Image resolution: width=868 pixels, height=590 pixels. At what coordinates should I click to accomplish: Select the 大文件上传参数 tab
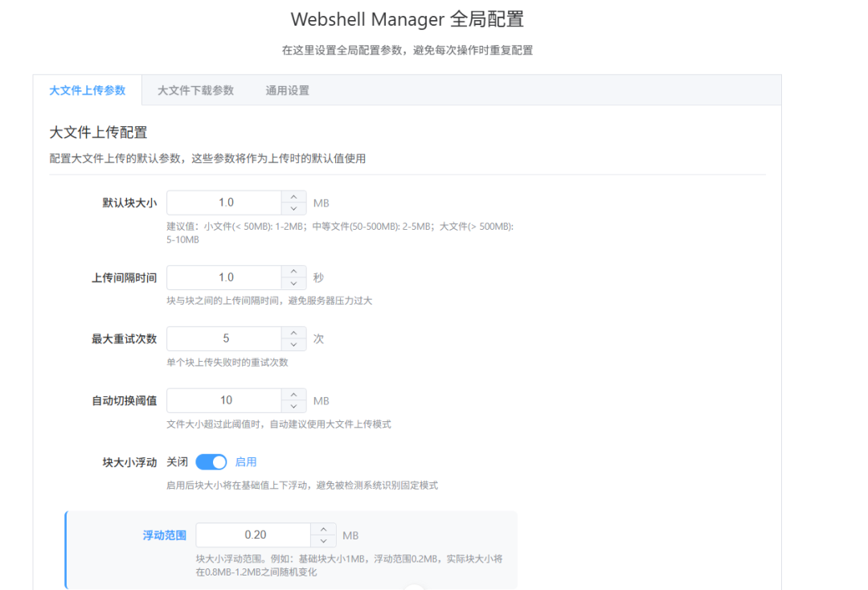[x=88, y=90]
